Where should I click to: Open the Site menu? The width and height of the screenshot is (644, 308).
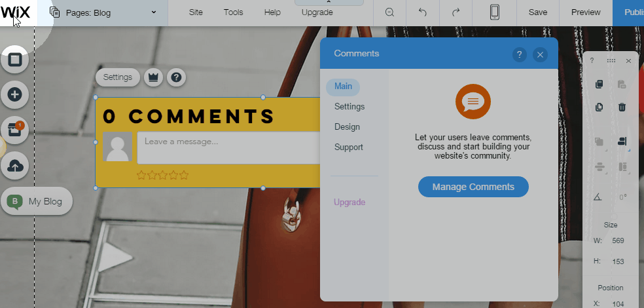pyautogui.click(x=196, y=12)
